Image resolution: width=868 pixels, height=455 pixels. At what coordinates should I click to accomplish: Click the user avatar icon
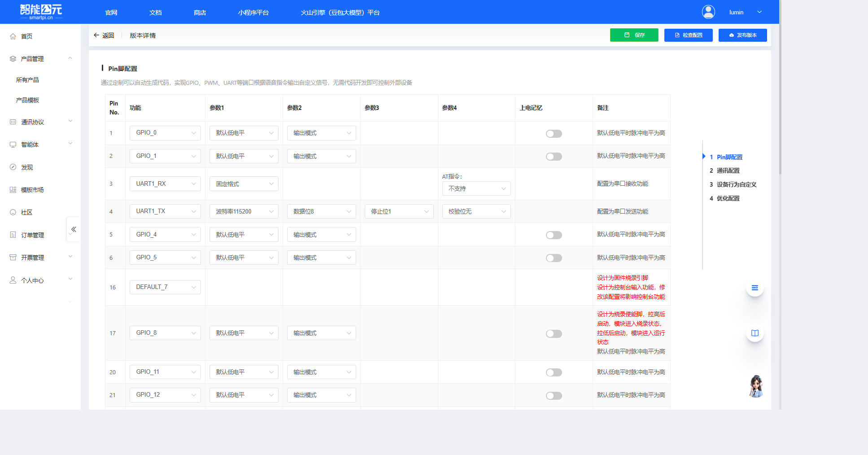(x=708, y=12)
